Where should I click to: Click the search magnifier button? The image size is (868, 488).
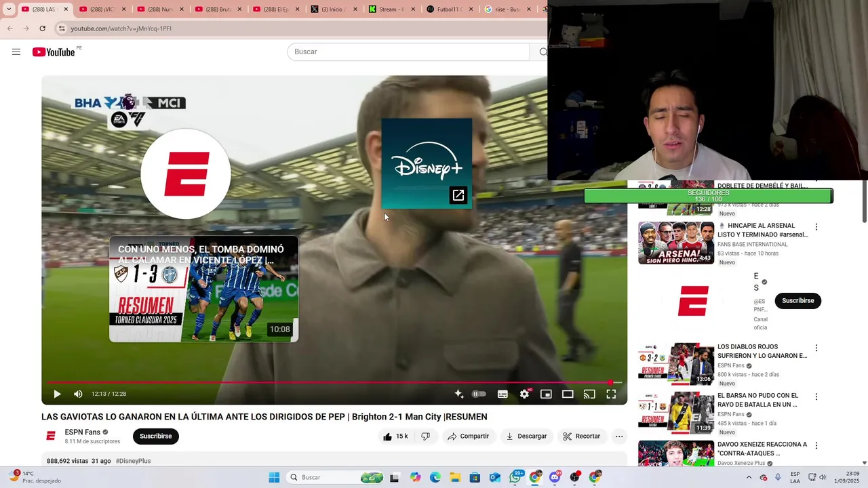point(542,52)
